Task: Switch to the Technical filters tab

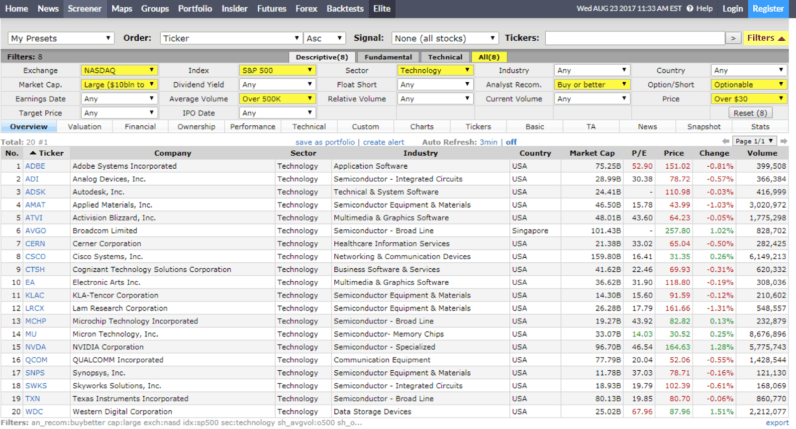Action: pos(445,57)
